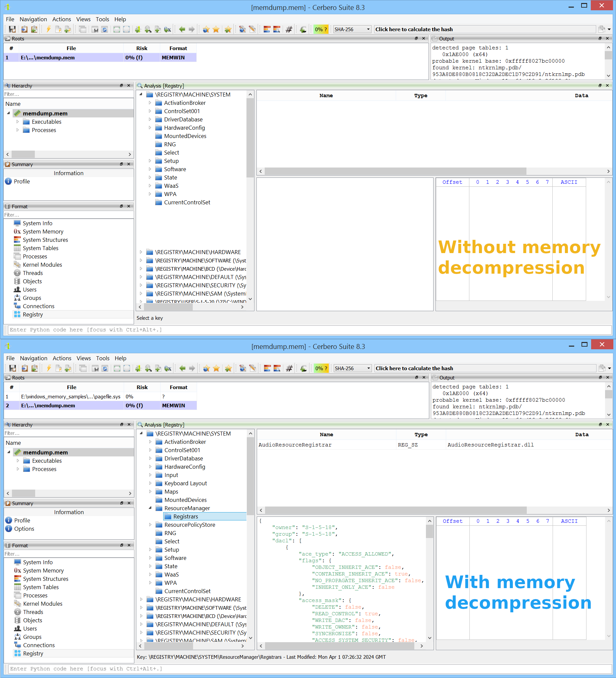
Task: Close the Output panel in the bottom window
Action: point(608,378)
